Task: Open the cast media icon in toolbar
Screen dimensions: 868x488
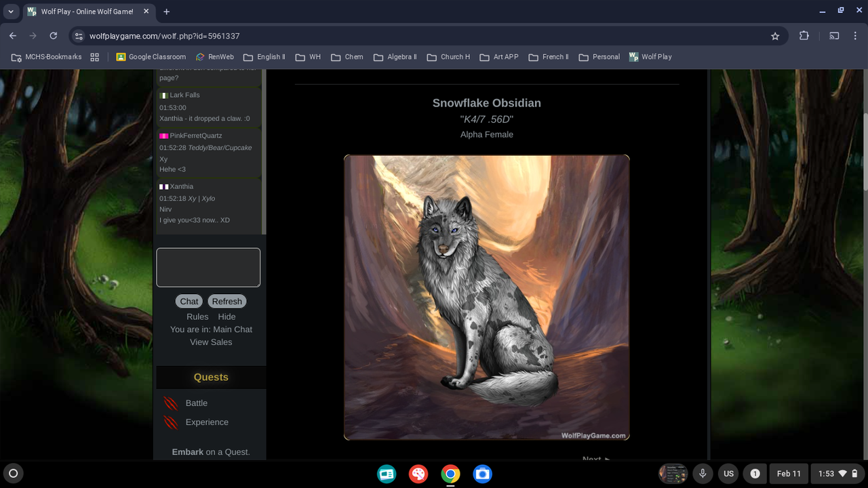Action: pos(835,36)
